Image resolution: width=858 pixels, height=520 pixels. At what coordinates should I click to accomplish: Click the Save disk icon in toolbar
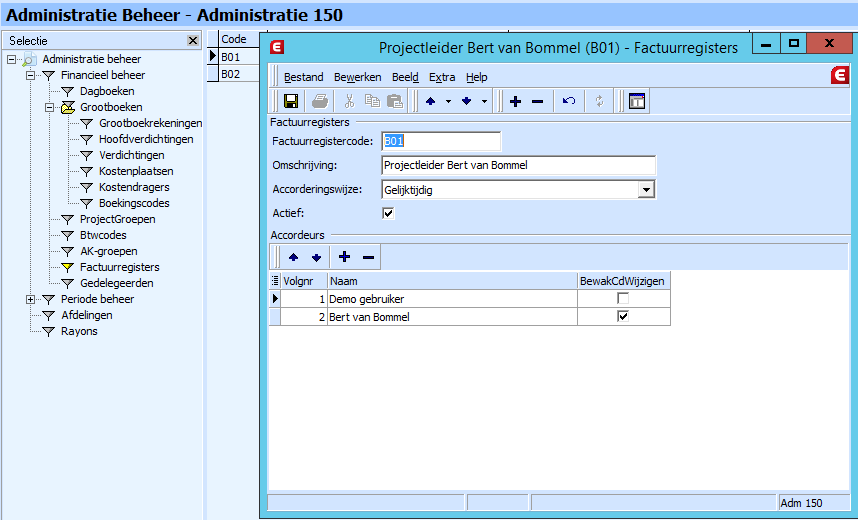coord(291,101)
